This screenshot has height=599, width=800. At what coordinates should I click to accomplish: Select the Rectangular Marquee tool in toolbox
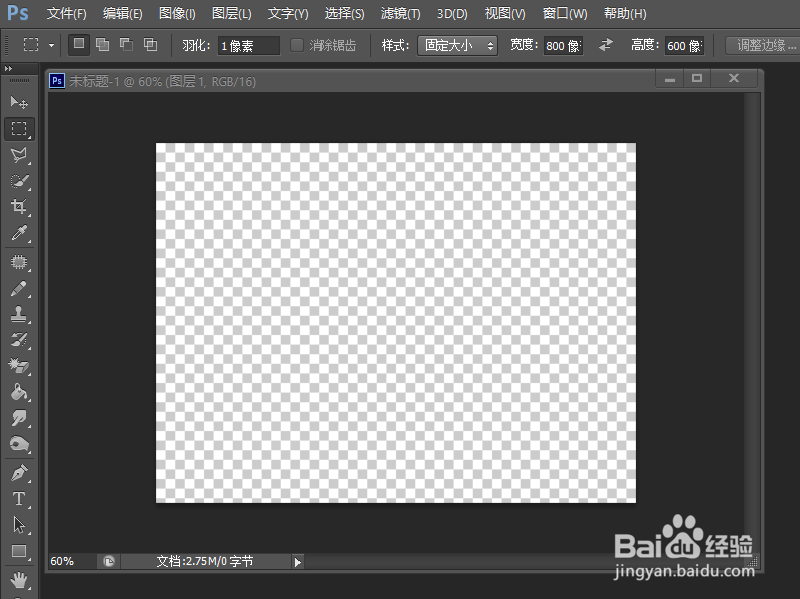[19, 129]
